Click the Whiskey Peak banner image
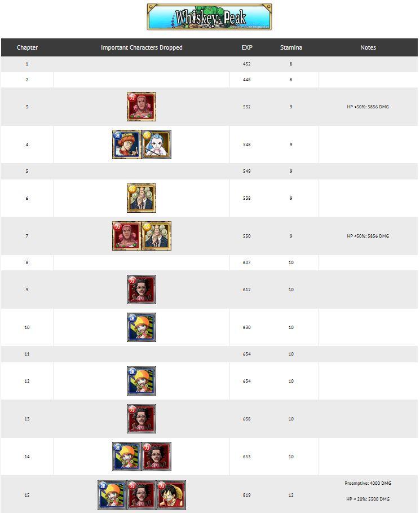The width and height of the screenshot is (420, 513). point(209,17)
